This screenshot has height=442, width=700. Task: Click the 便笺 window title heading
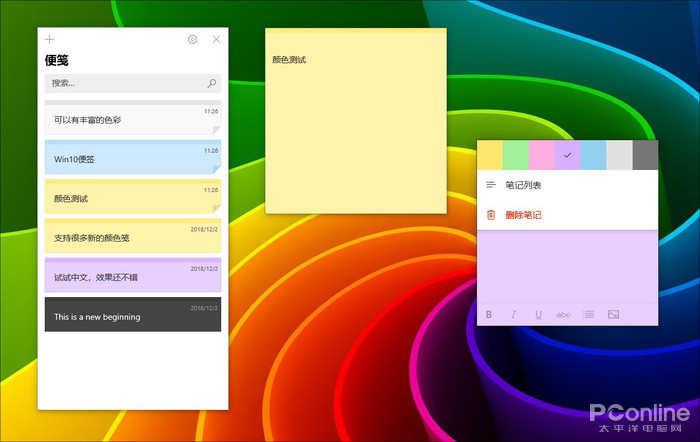56,60
